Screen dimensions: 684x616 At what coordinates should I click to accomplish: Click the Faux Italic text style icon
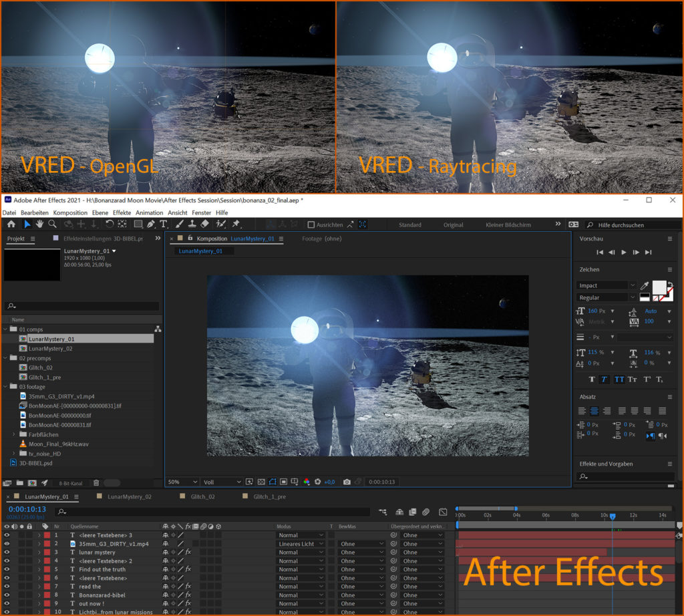click(604, 379)
